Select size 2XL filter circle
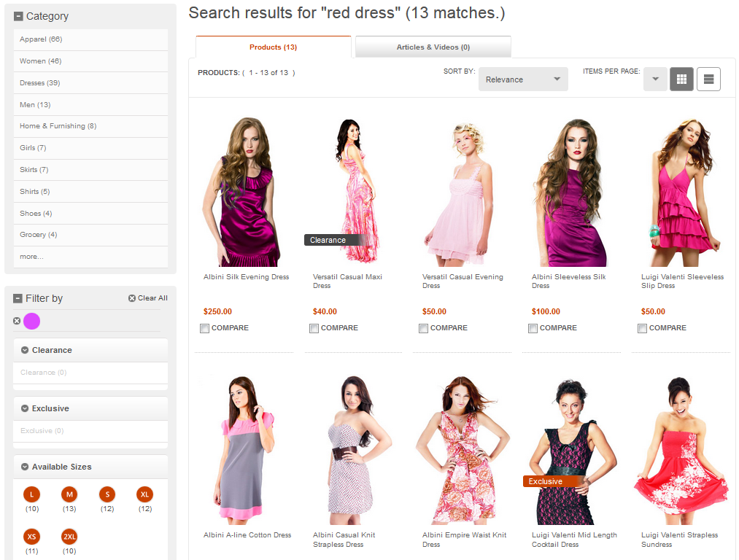 [x=69, y=537]
